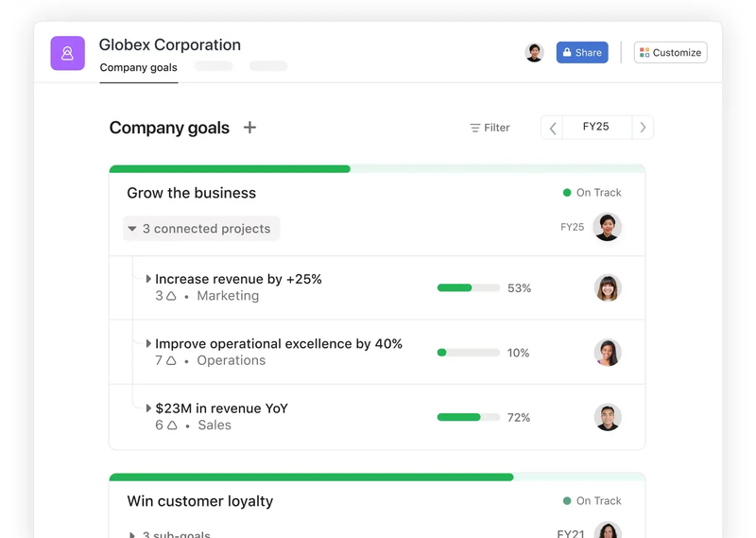This screenshot has width=756, height=538.
Task: Click the Share button
Action: (x=582, y=53)
